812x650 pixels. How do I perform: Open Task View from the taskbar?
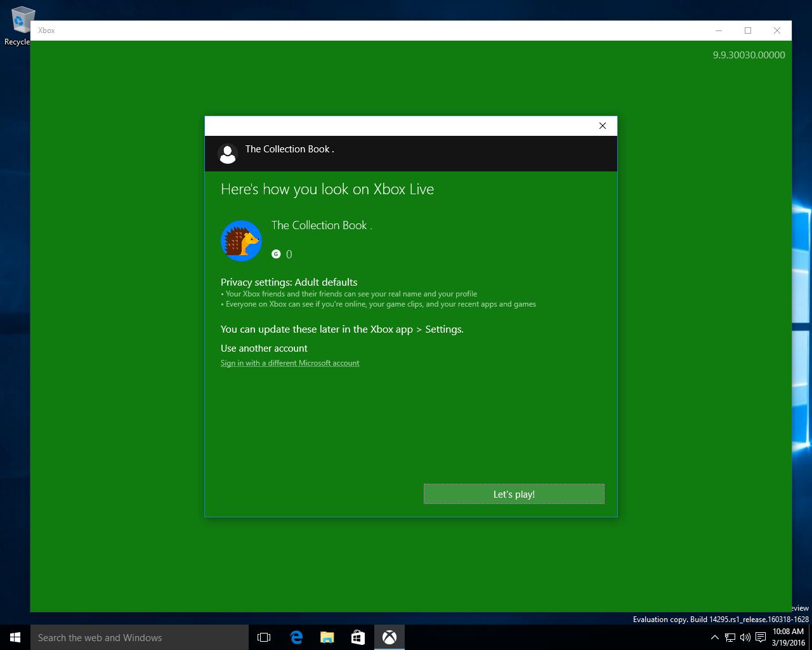pos(264,637)
